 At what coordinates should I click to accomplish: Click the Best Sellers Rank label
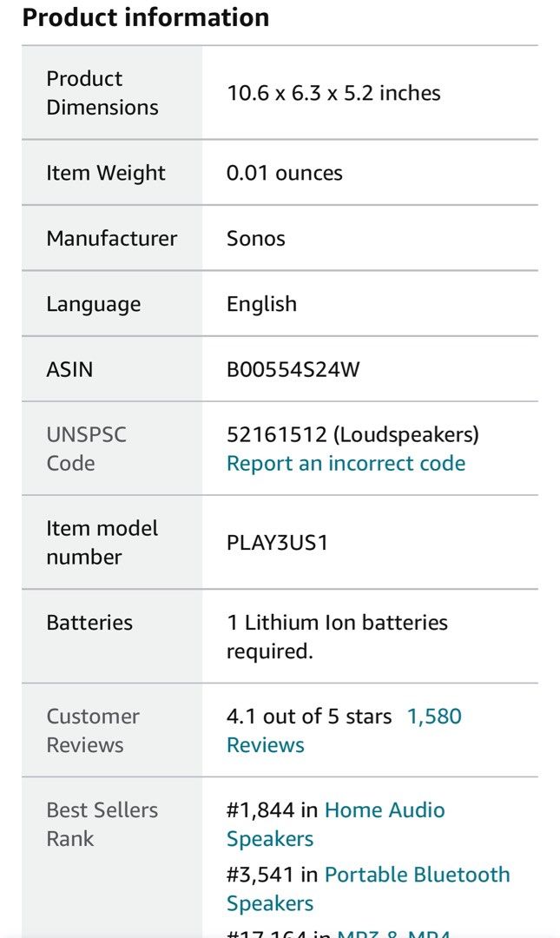(102, 824)
